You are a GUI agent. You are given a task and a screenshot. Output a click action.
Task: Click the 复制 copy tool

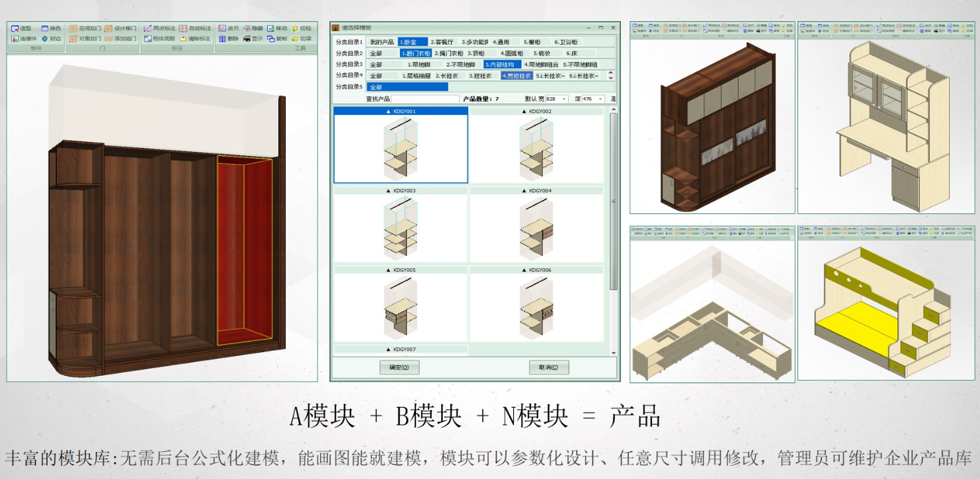(x=277, y=39)
